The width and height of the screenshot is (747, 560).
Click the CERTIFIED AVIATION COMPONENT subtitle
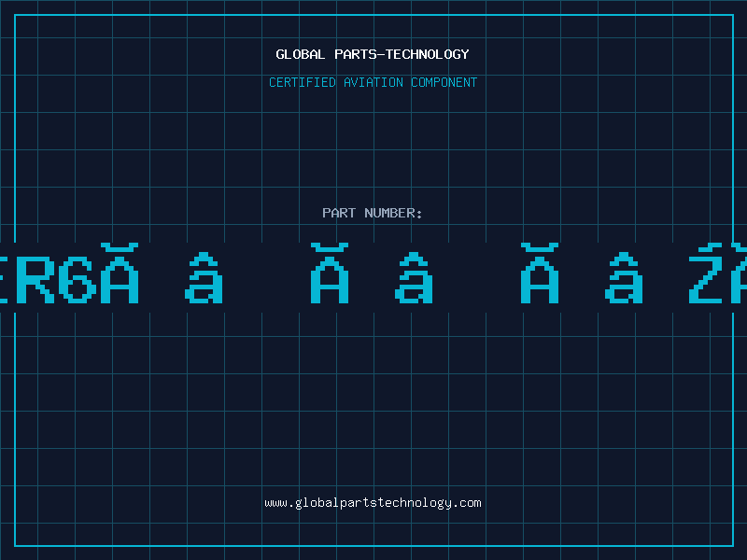point(373,82)
